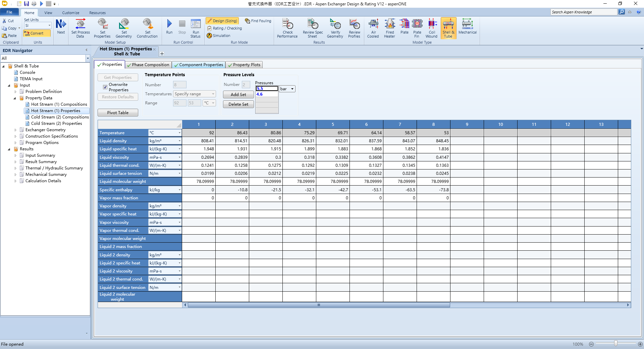Click the search magnifier icon

point(622,12)
